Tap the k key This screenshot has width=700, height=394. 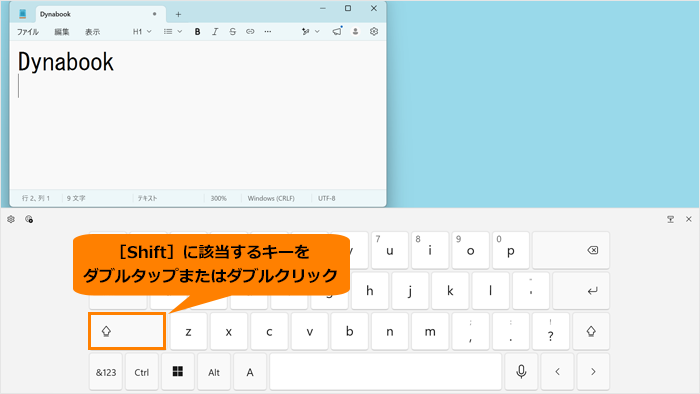tap(450, 291)
